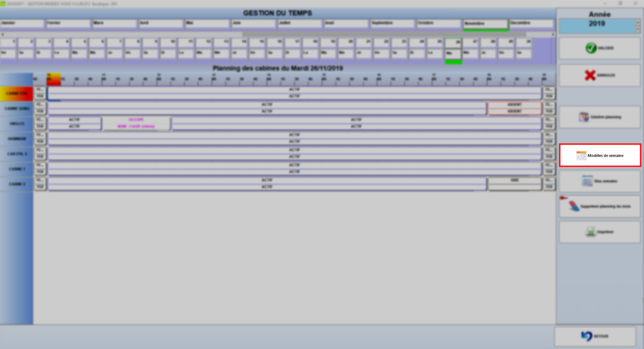The image size is (644, 349).
Task: Select day 27 in the day row
Action: click(x=471, y=42)
